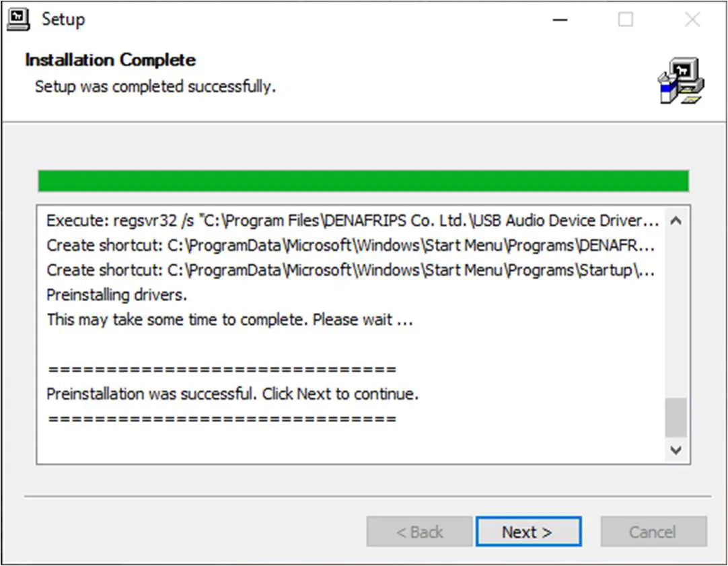Screen dimensions: 728x566
Task: Minimize the Setup window
Action: click(x=559, y=20)
